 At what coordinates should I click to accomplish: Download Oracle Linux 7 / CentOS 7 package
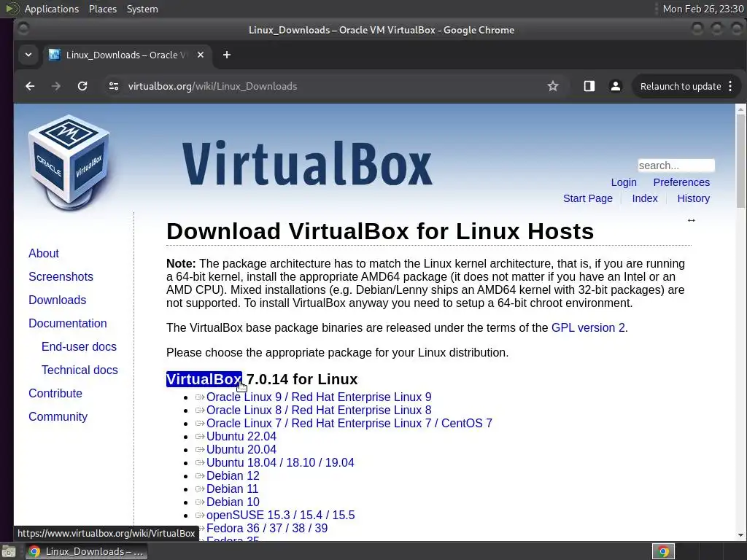point(349,424)
